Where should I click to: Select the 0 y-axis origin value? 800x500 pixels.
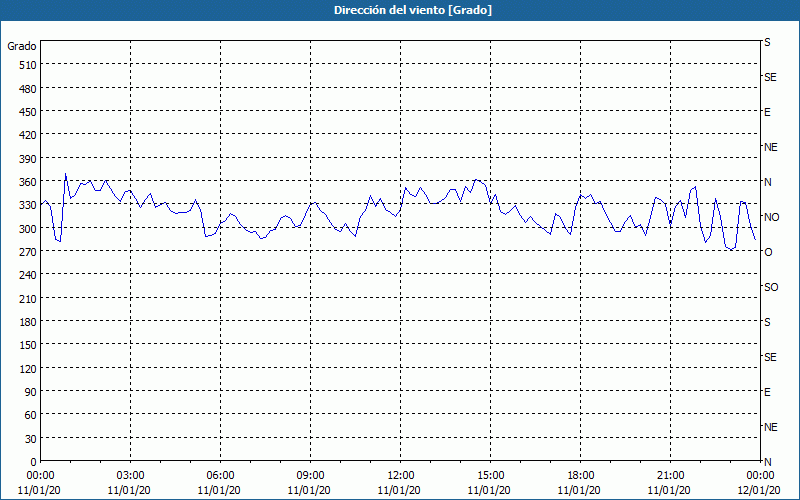tap(34, 462)
